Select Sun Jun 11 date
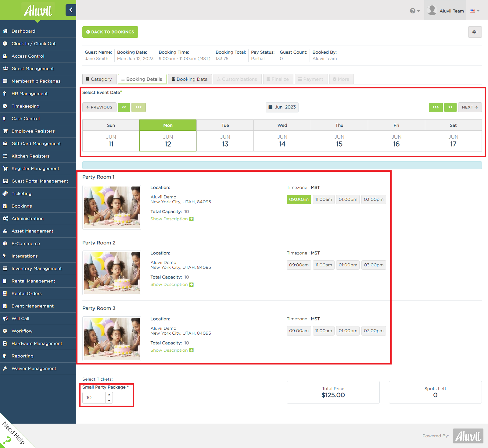The height and width of the screenshot is (448, 488). 111,141
